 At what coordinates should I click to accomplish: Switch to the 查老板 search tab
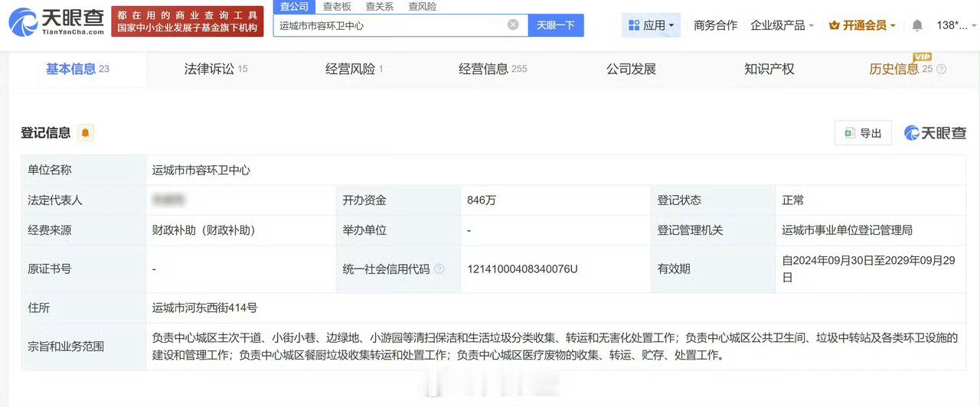(x=337, y=7)
